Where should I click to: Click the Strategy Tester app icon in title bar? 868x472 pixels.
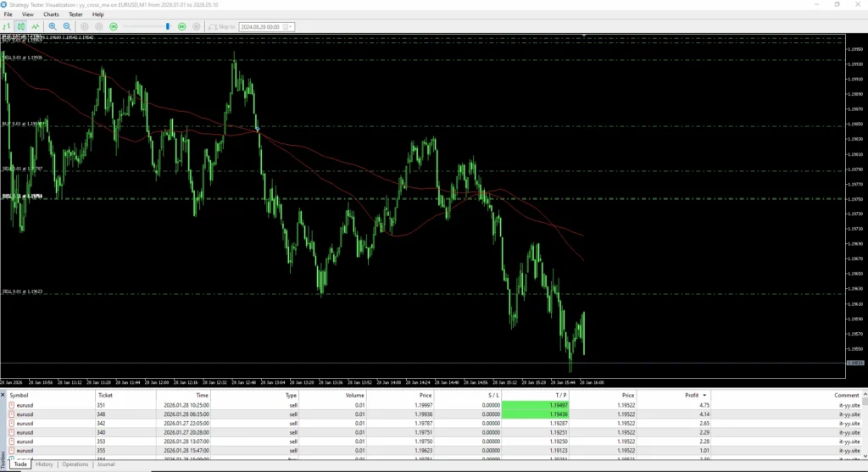coord(4,4)
